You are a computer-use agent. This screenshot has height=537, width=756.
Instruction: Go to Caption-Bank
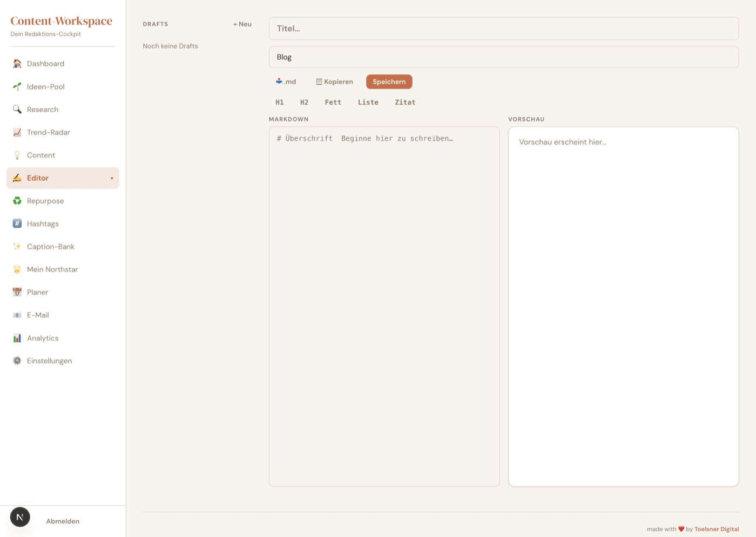click(63, 247)
